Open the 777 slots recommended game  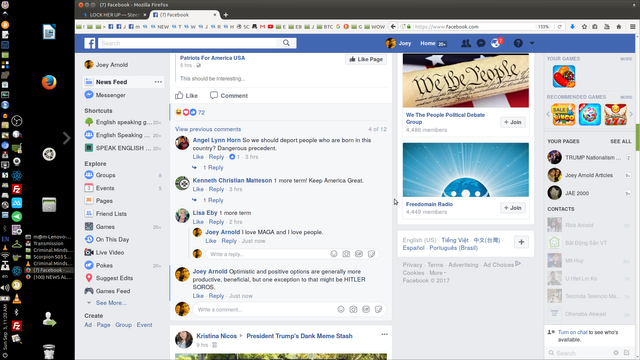(615, 114)
